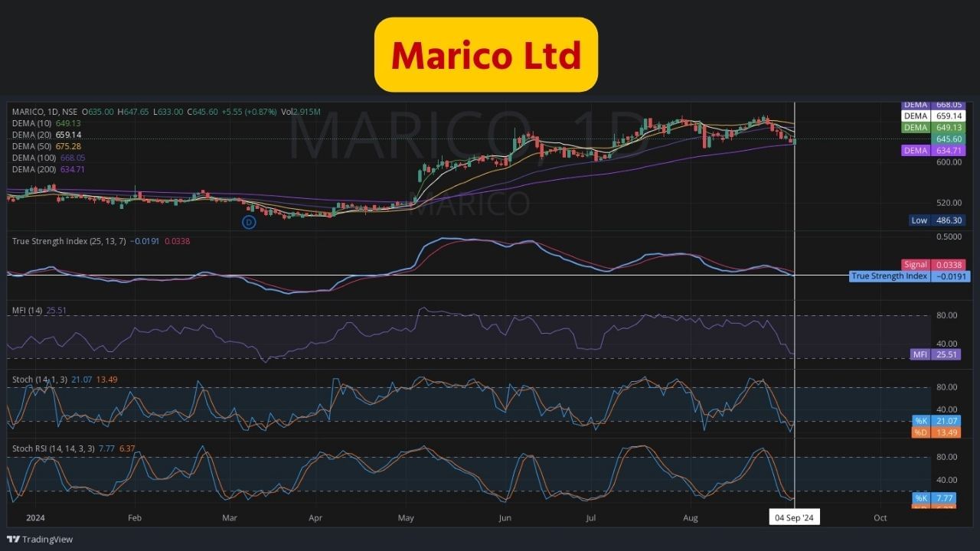Click the Jun label on time axis
The height and width of the screenshot is (551, 980).
click(x=505, y=518)
